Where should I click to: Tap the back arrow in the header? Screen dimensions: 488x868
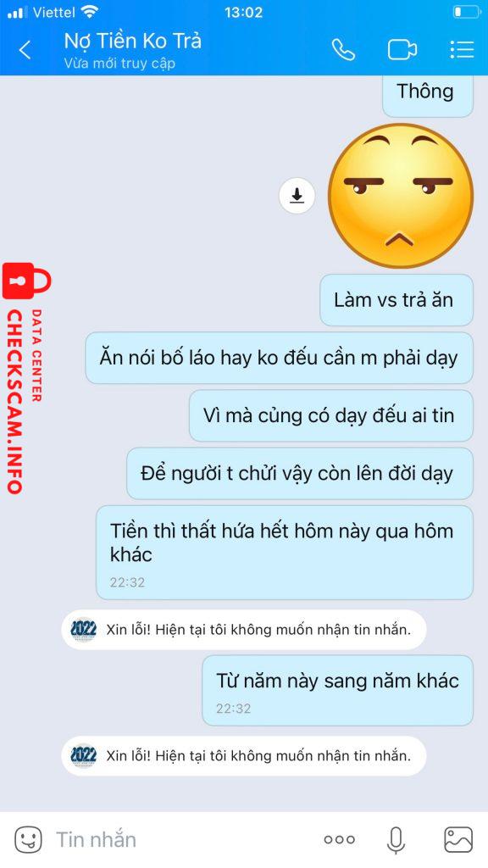coord(25,50)
